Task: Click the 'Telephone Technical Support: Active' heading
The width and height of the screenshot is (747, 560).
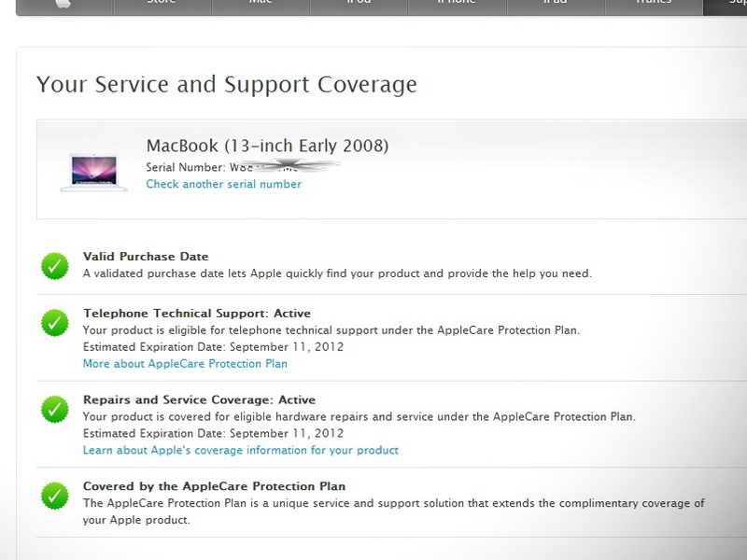Action: pos(196,314)
